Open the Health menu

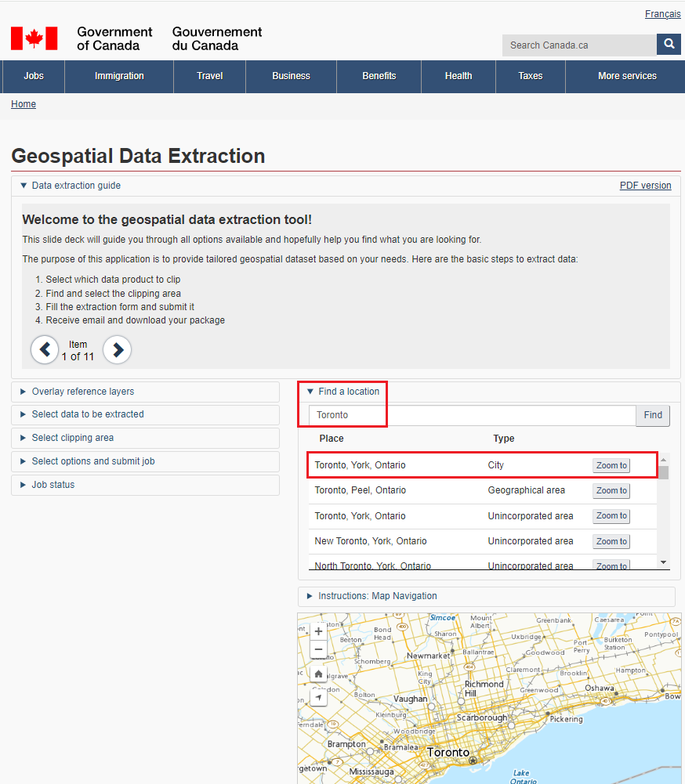coord(458,76)
